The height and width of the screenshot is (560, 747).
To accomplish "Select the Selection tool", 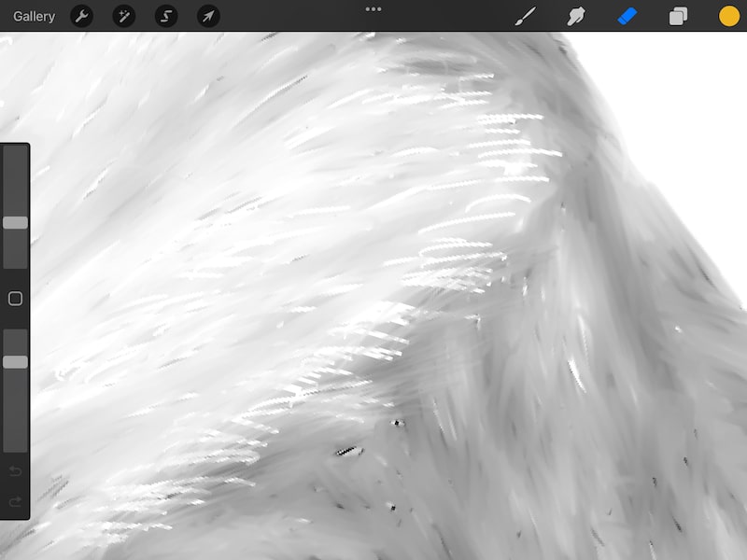I will [x=165, y=15].
